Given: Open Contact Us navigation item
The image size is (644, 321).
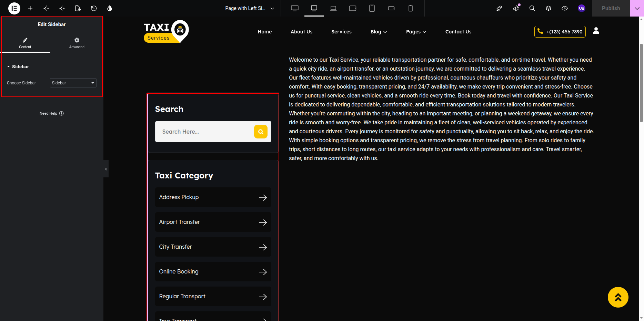Looking at the screenshot, I should pos(459,32).
